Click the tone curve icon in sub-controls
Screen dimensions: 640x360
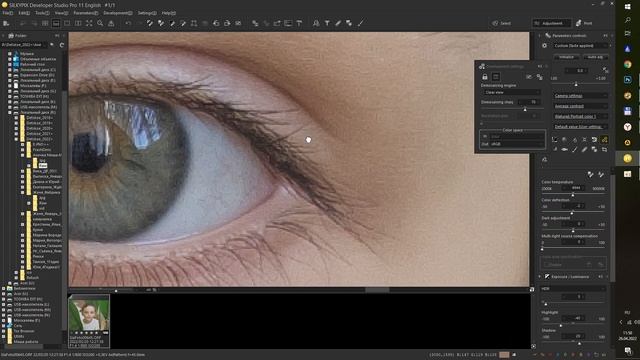coord(554,140)
